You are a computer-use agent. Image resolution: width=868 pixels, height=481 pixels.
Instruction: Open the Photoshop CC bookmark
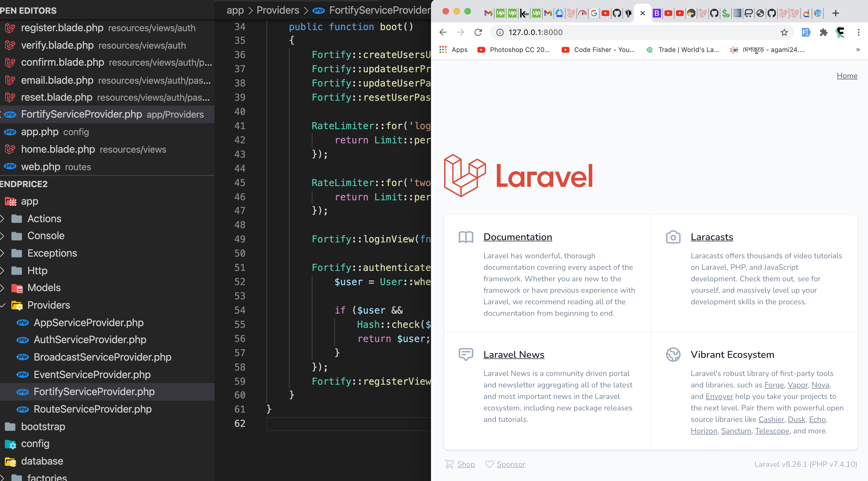[x=513, y=50]
